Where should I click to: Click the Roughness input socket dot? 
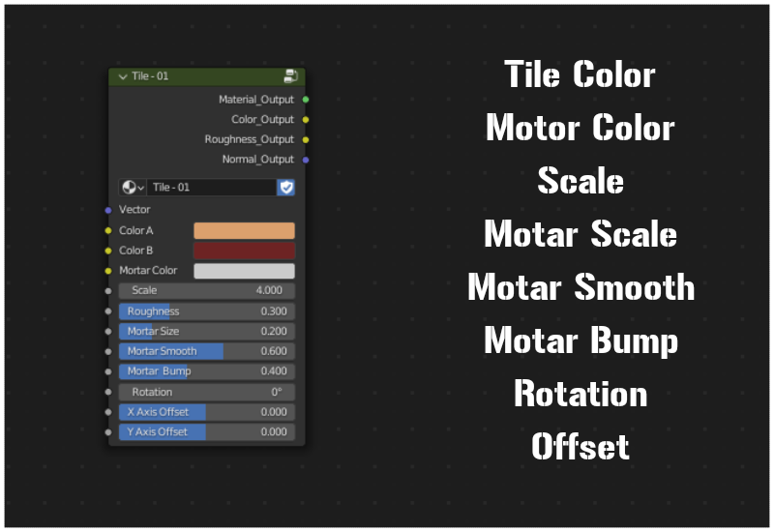tap(108, 311)
